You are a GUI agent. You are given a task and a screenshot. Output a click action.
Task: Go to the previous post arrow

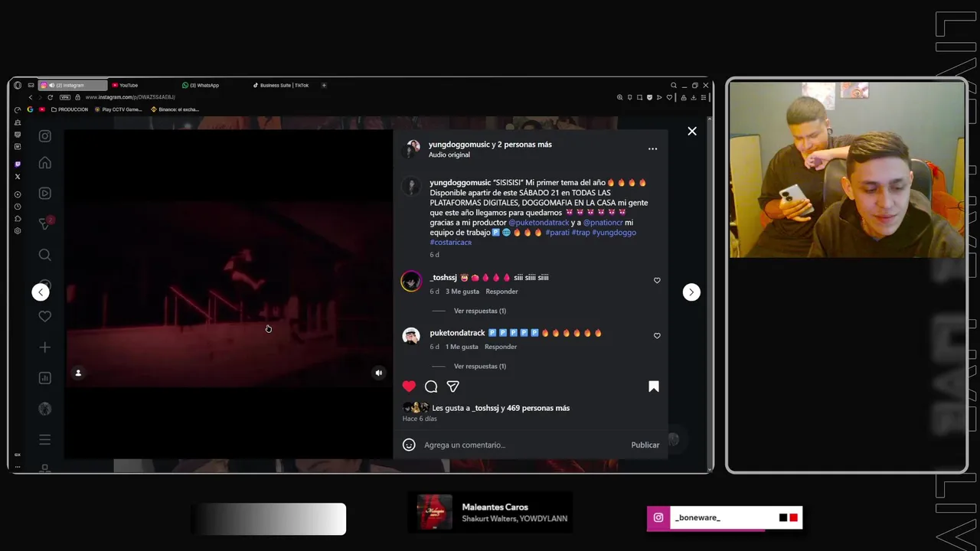tap(41, 292)
